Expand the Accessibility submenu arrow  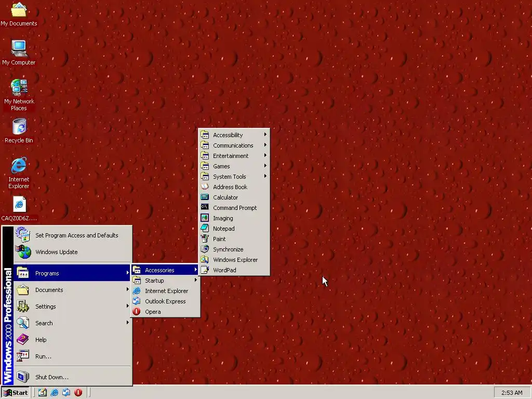pos(265,135)
